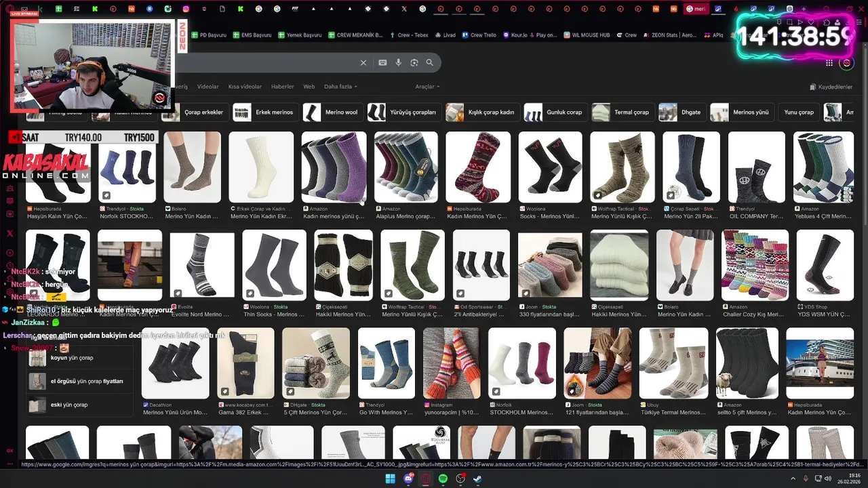Open the Challer Cozy Kış Meri... image
The image size is (868, 488).
(x=755, y=265)
